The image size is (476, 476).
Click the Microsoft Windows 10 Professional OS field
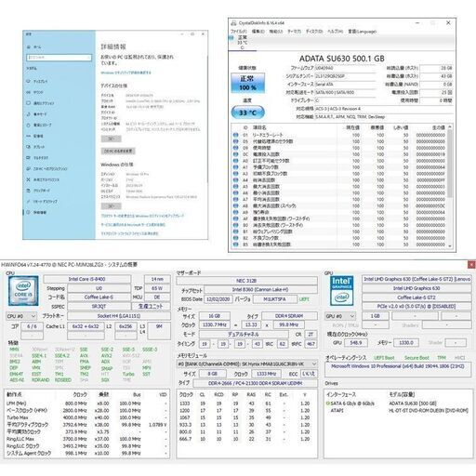point(398,369)
